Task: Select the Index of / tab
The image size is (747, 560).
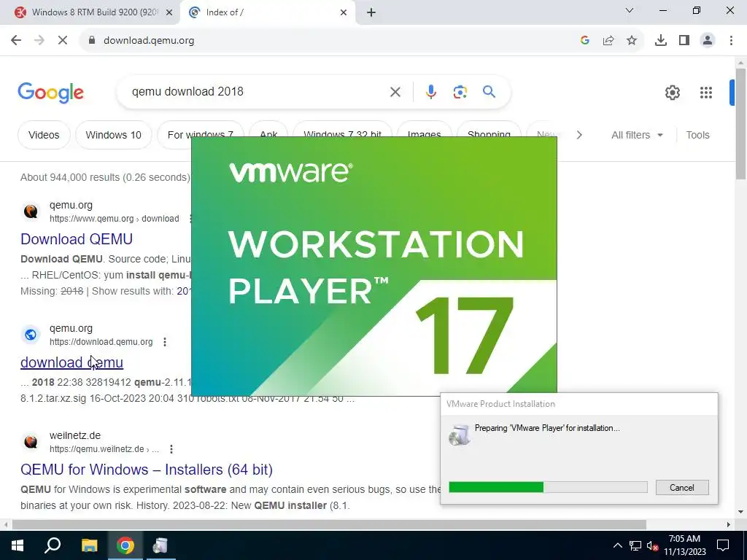Action: pos(268,12)
